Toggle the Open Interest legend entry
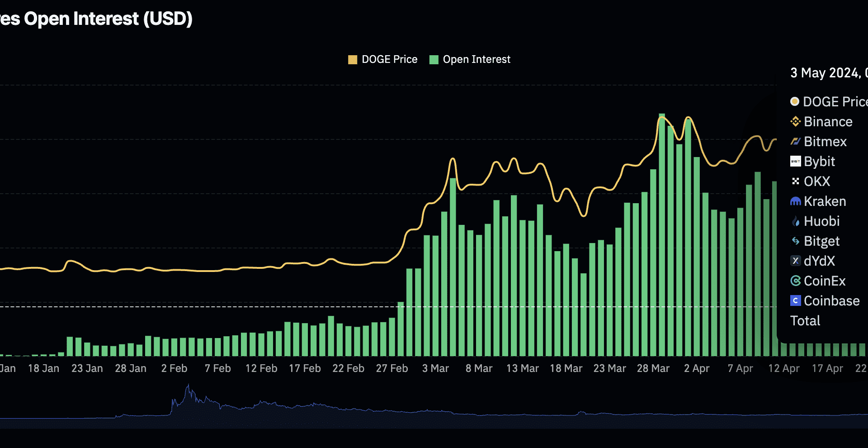The height and width of the screenshot is (448, 868). tap(470, 59)
